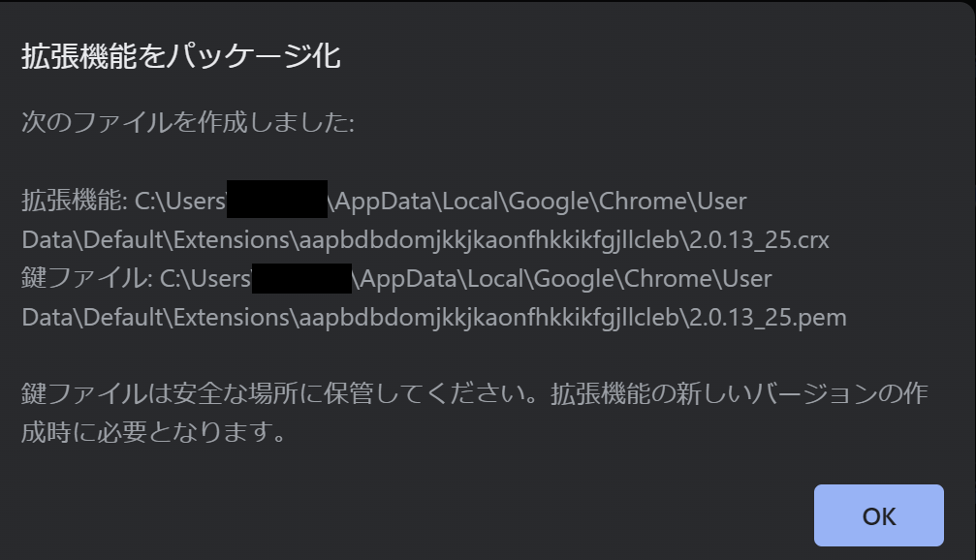Click the 成時に必要となります text line
This screenshot has width=976, height=560.
point(154,432)
